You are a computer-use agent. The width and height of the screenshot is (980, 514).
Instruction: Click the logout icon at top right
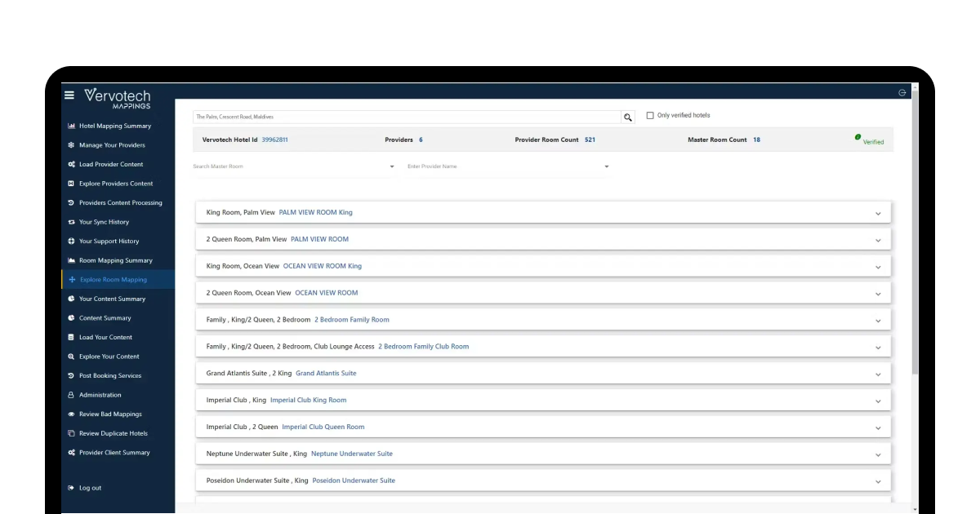point(902,93)
